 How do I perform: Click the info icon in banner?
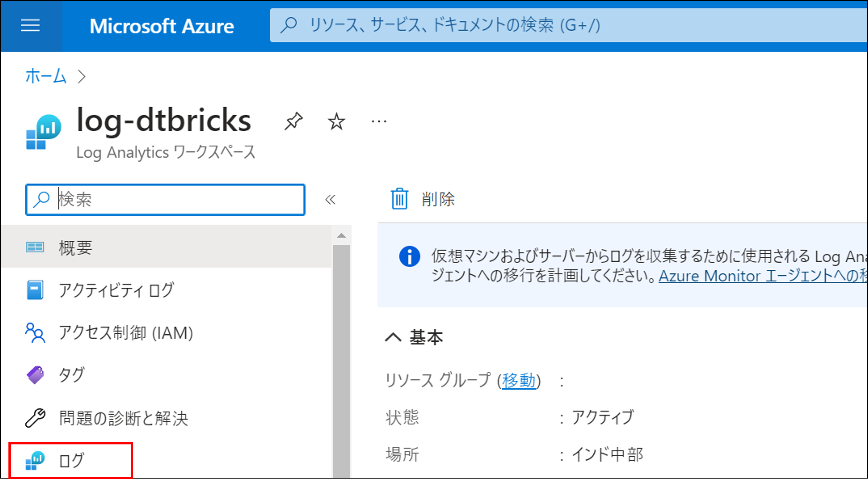[x=409, y=257]
